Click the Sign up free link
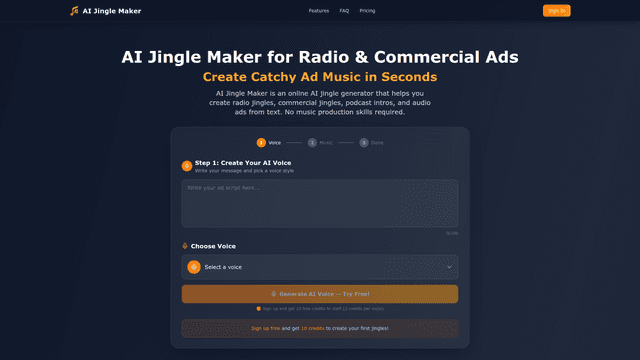Screen dimensions: 640x360 (265, 328)
